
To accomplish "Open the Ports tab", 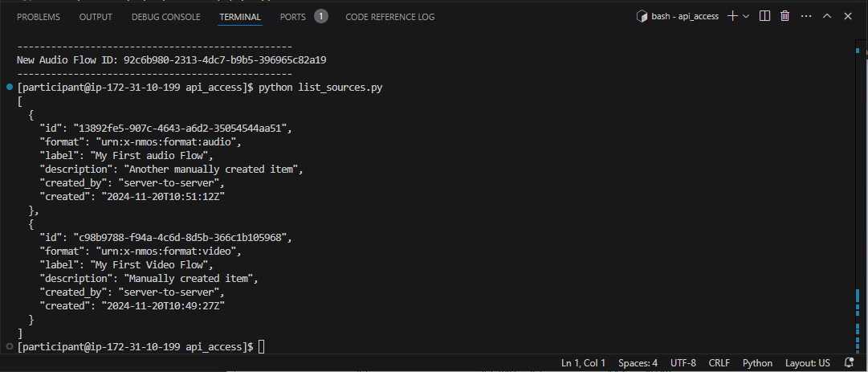I will click(x=293, y=17).
